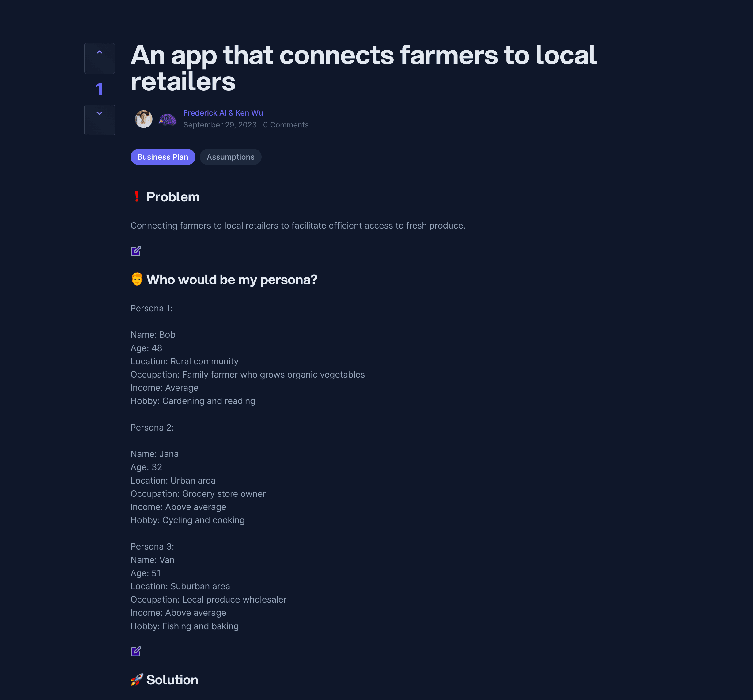The height and width of the screenshot is (700, 753).
Task: Downvote this business idea post
Action: pyautogui.click(x=99, y=119)
